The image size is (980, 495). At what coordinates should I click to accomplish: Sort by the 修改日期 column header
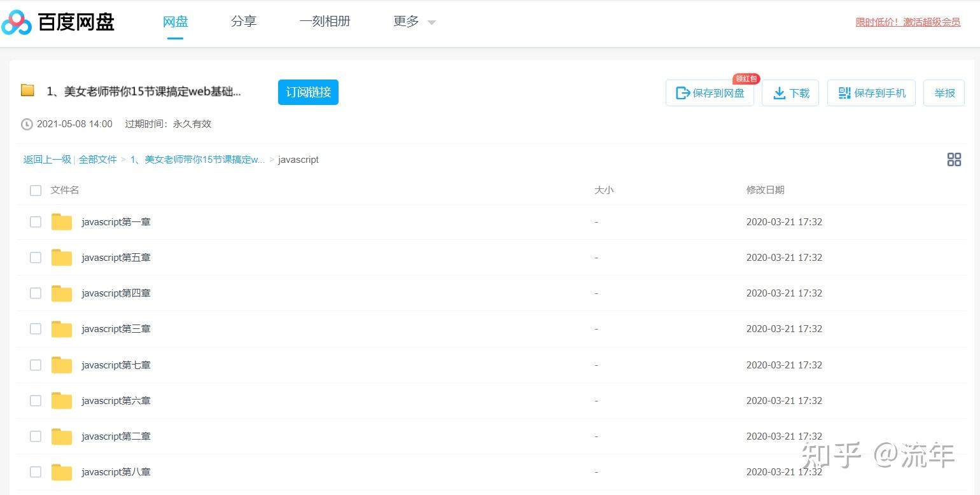click(x=766, y=190)
